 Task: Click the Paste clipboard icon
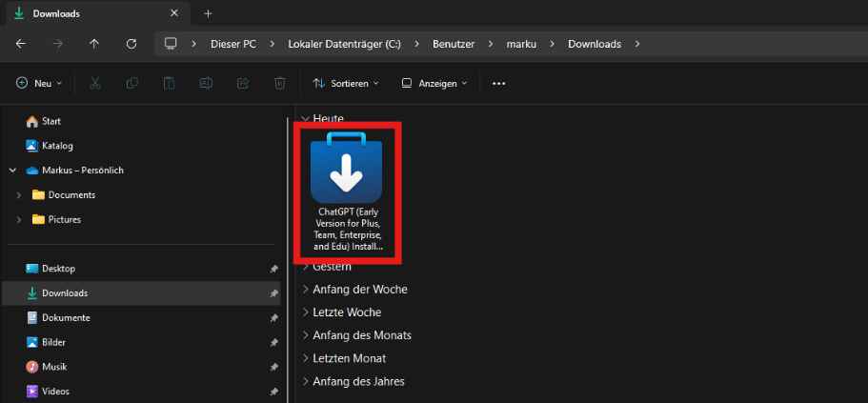169,84
